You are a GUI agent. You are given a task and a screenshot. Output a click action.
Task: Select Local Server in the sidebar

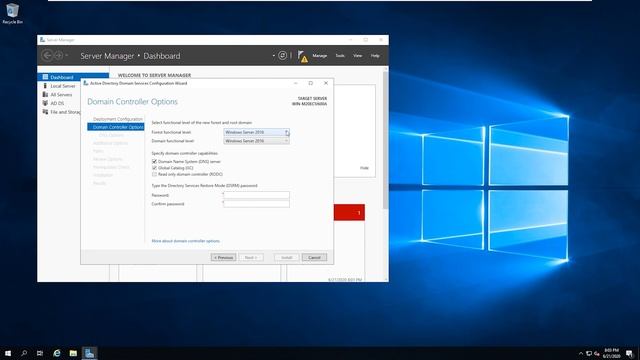62,86
